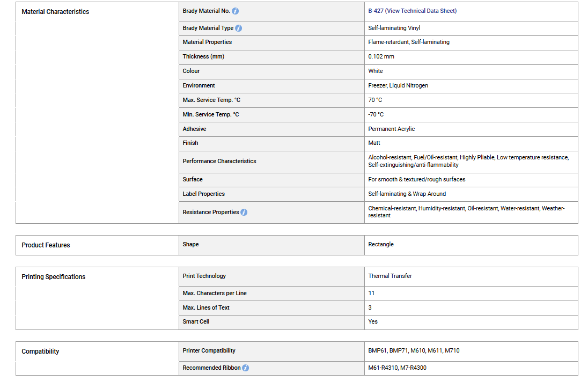The height and width of the screenshot is (381, 588).
Task: Click the Thermal Transfer value
Action: point(390,276)
